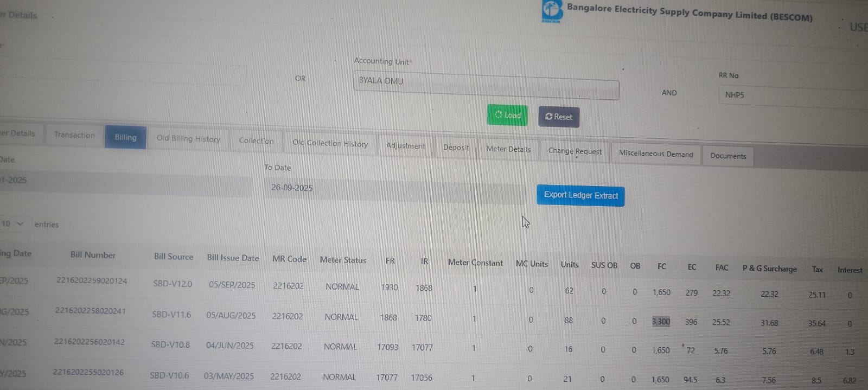Go to the Adjustment tab
This screenshot has width=868, height=390.
click(406, 146)
